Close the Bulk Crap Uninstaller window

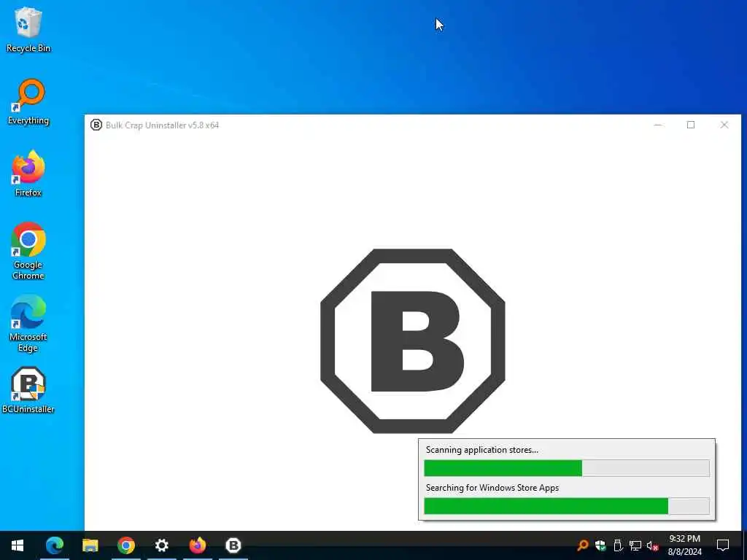point(724,125)
